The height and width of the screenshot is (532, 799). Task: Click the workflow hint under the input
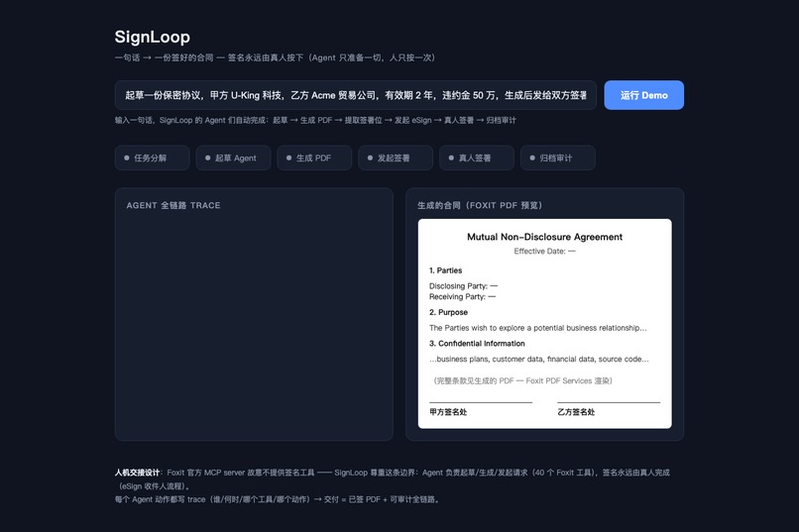click(315, 120)
